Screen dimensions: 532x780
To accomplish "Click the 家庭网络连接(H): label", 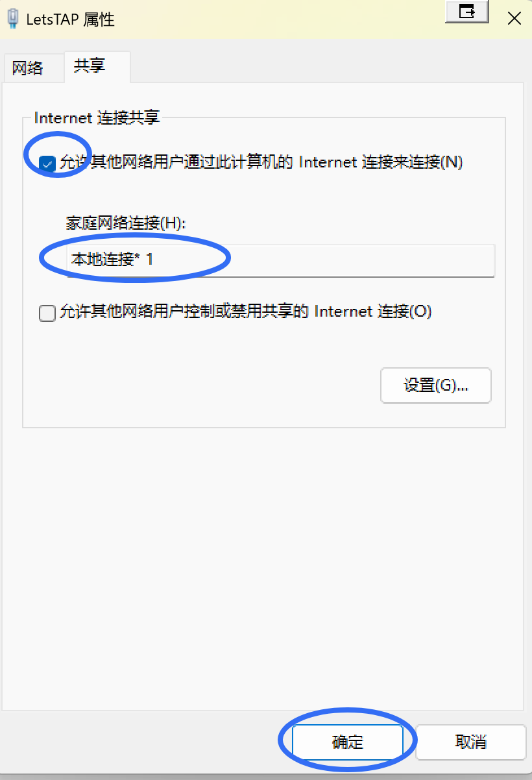I will 126,223.
